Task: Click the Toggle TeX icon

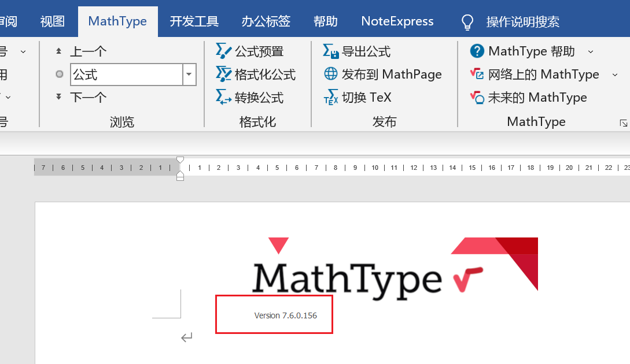Action: click(x=331, y=96)
